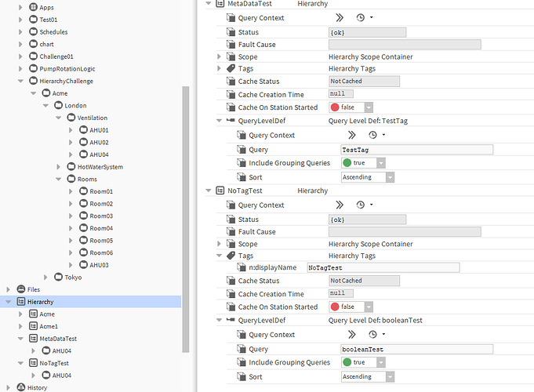The height and width of the screenshot is (392, 534).
Task: Toggle TestTag Include Grouping Queries true value
Action: (363, 163)
